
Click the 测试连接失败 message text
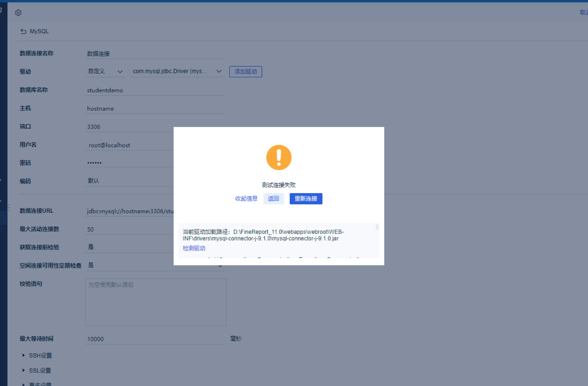(x=279, y=185)
